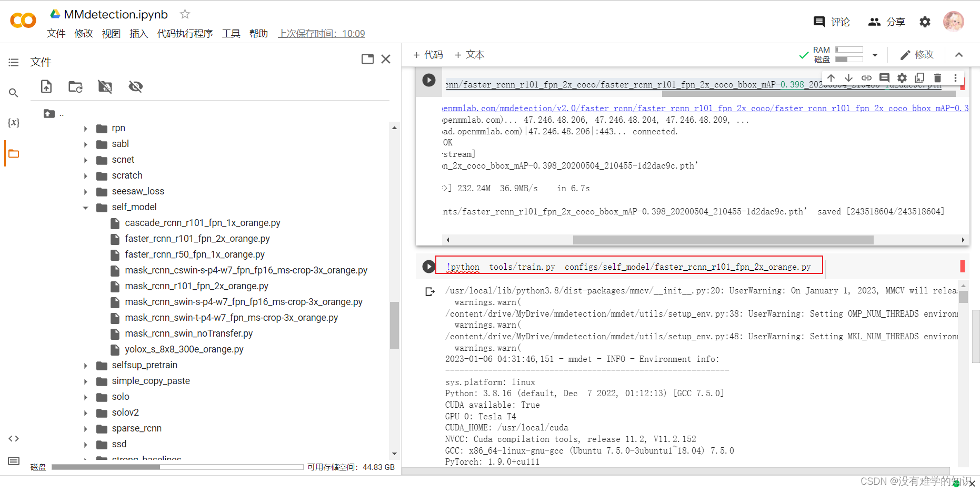Run the train.py cell
The height and width of the screenshot is (491, 980).
tap(429, 267)
